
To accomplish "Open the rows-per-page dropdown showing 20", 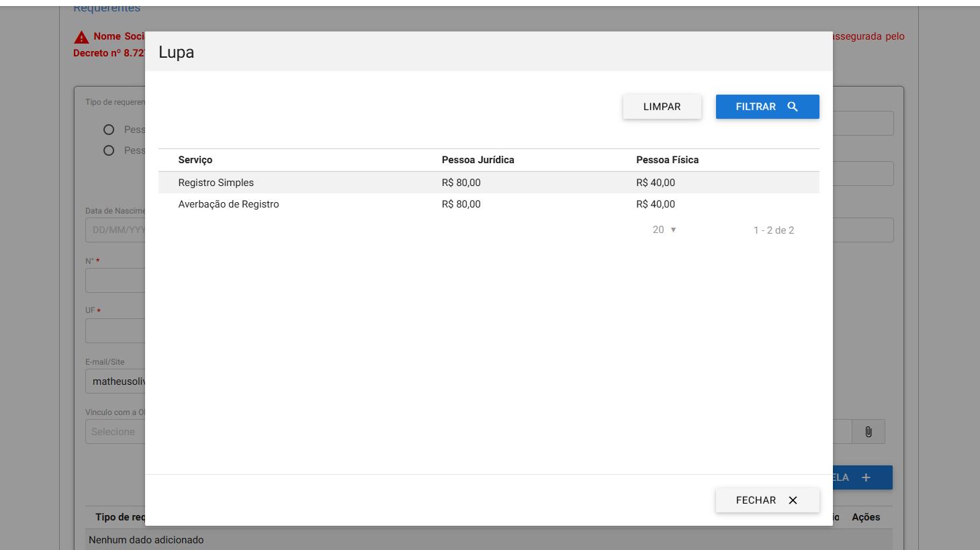I will coord(664,230).
